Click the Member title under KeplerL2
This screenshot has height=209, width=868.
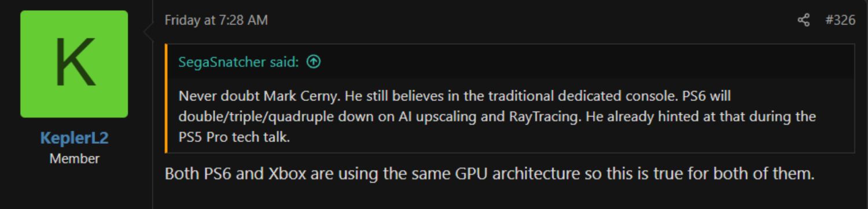point(74,158)
